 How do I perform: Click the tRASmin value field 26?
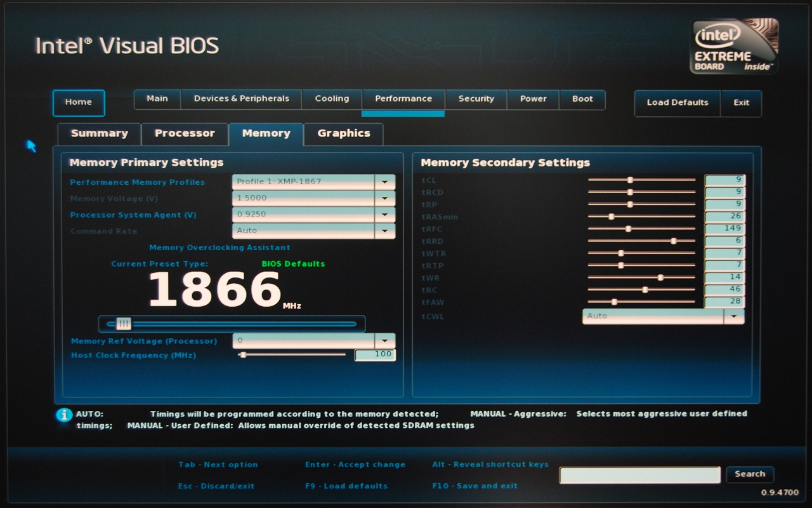pyautogui.click(x=724, y=217)
